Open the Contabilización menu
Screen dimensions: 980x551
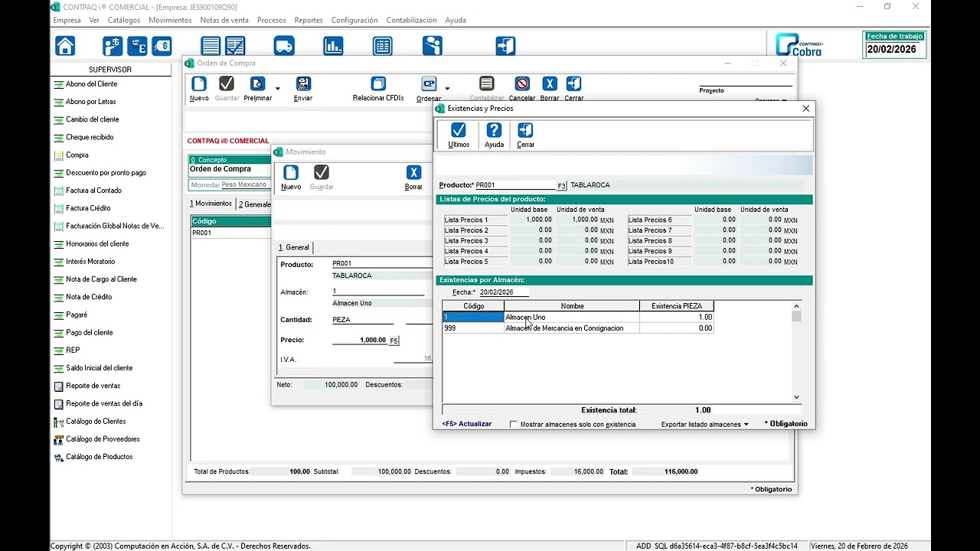coord(411,20)
